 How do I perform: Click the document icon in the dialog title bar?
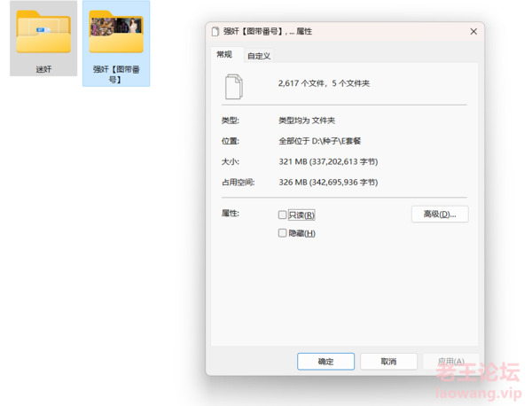click(x=215, y=32)
